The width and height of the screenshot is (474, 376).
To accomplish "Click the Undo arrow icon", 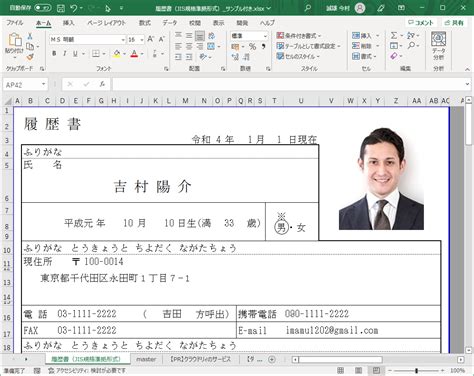I will [74, 8].
